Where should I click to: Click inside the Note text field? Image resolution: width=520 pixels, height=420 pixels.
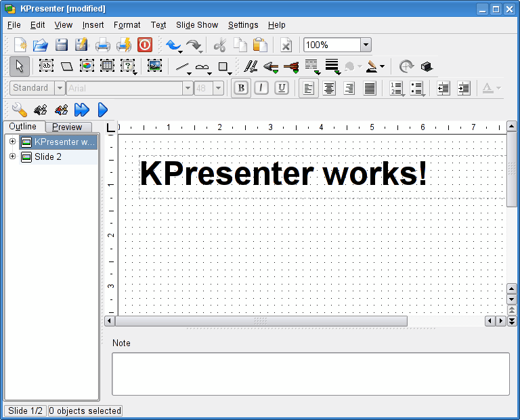coord(310,373)
